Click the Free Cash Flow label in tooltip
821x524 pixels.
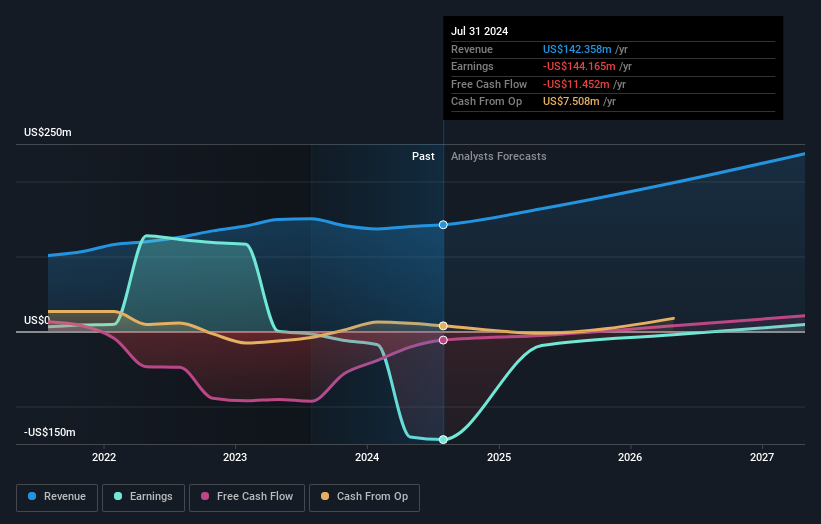[489, 84]
